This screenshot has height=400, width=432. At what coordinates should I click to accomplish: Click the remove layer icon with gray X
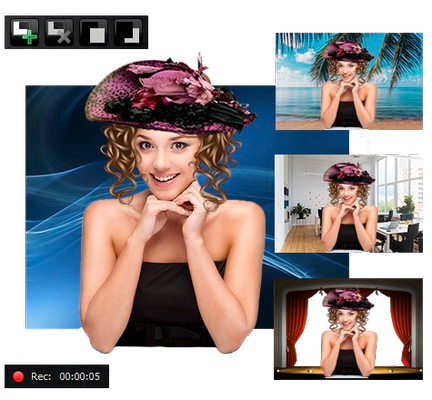click(x=59, y=32)
